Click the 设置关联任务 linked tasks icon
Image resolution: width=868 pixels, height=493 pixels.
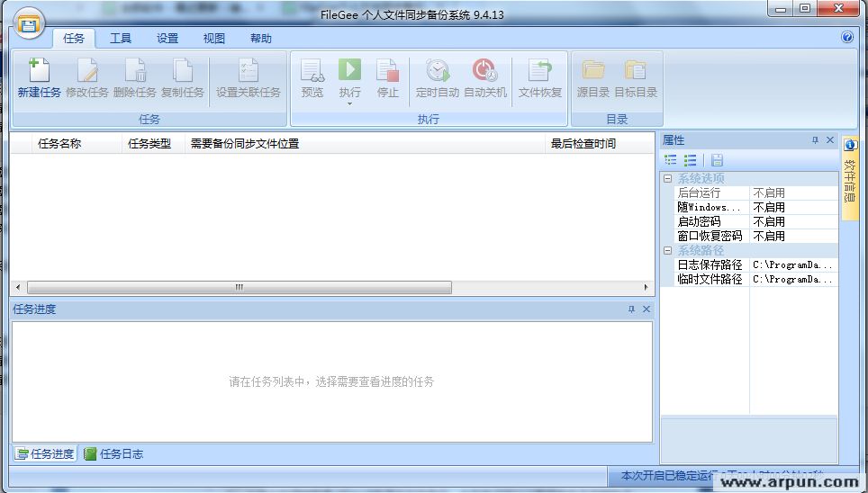248,71
